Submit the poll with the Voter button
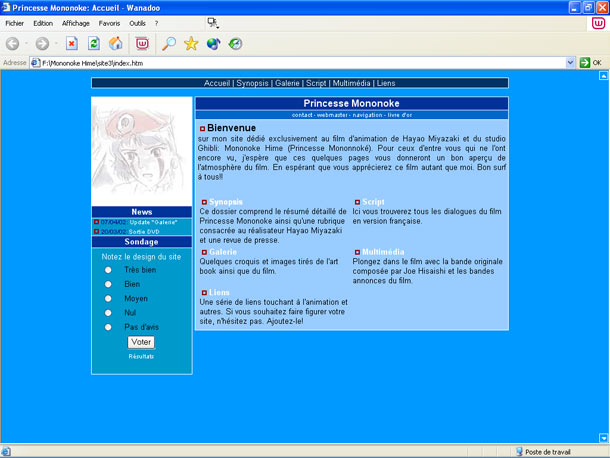This screenshot has height=458, width=610. 141,342
